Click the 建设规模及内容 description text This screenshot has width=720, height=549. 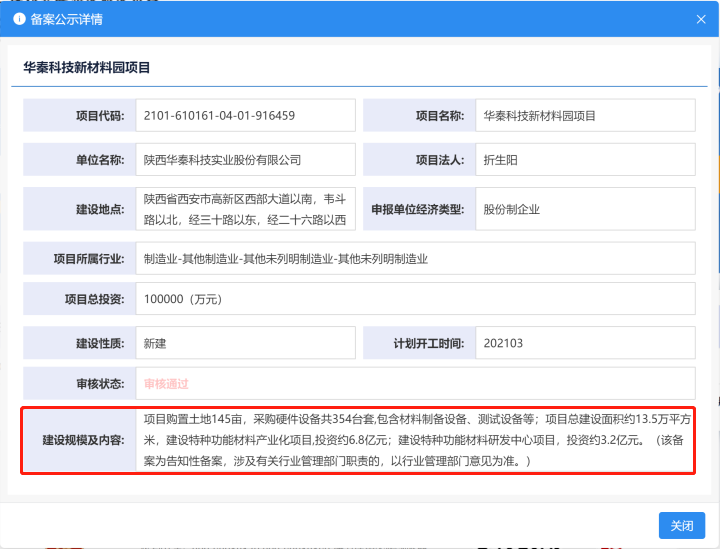(417, 440)
